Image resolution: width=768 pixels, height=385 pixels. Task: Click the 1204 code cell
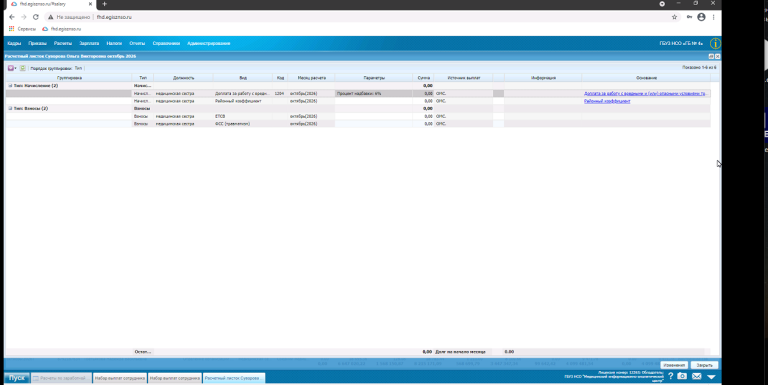(x=280, y=94)
